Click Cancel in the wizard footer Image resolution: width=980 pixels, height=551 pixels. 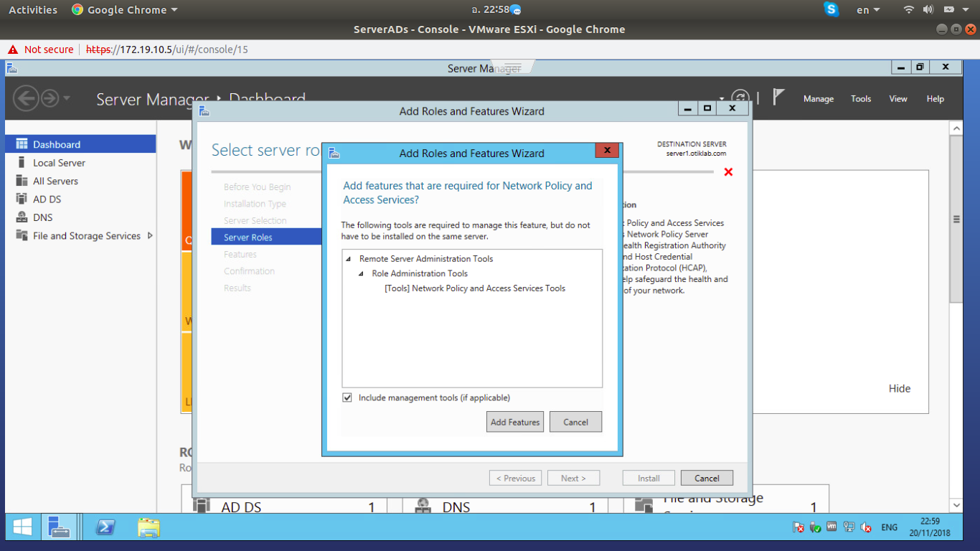pos(707,479)
